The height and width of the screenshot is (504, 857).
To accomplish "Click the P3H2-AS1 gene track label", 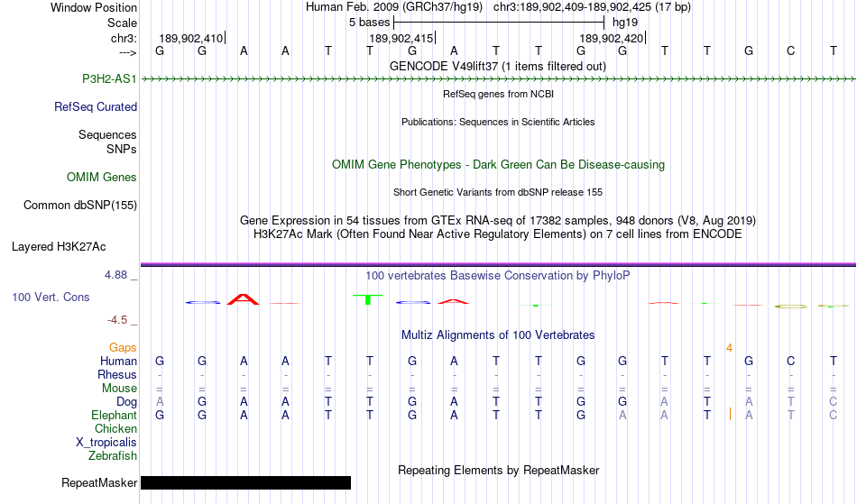I will pyautogui.click(x=109, y=78).
